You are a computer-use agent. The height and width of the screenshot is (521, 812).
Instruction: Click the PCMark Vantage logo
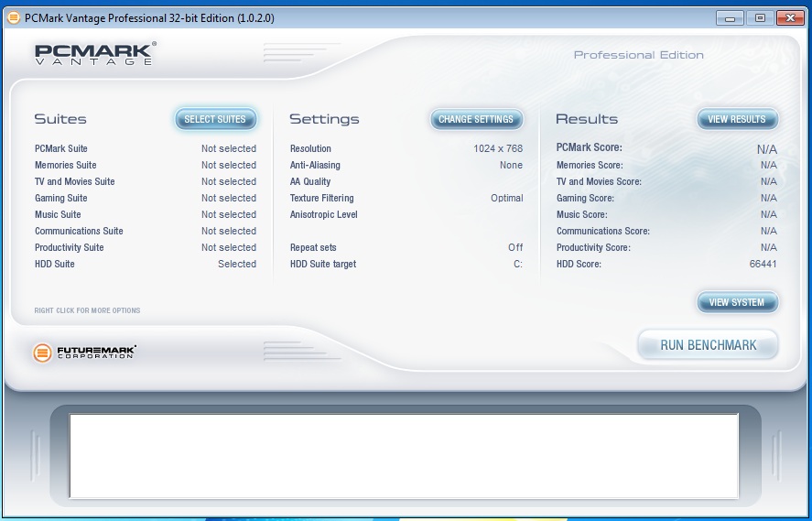[x=95, y=54]
